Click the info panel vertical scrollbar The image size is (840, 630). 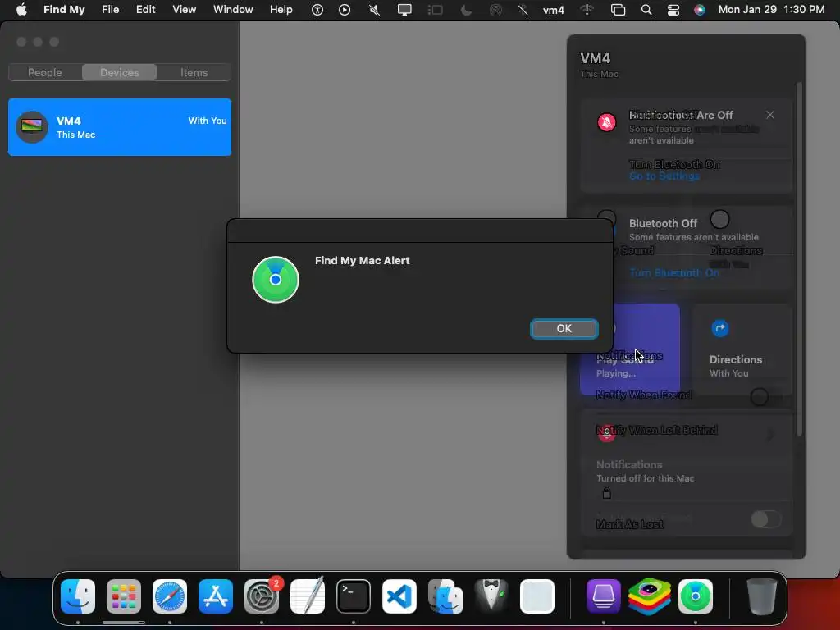coord(799,259)
